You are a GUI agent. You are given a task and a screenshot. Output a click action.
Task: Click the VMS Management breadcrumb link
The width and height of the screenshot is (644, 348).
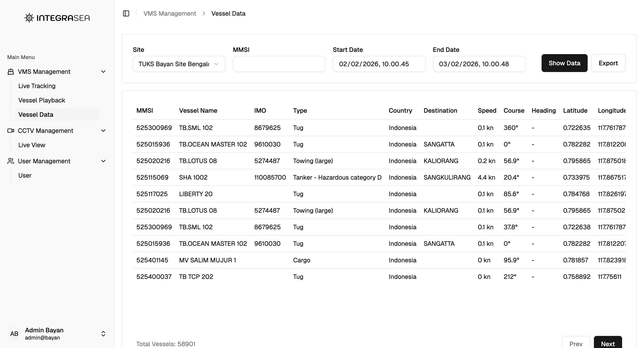169,13
